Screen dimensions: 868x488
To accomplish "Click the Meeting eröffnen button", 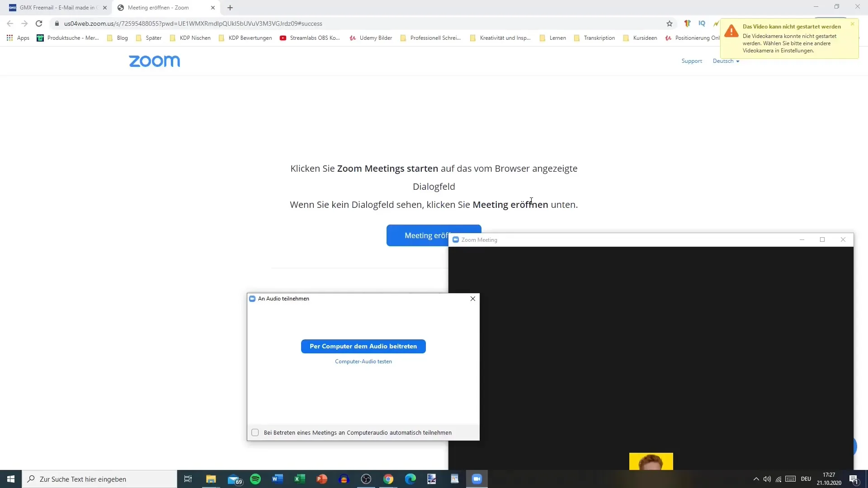I will tap(417, 235).
